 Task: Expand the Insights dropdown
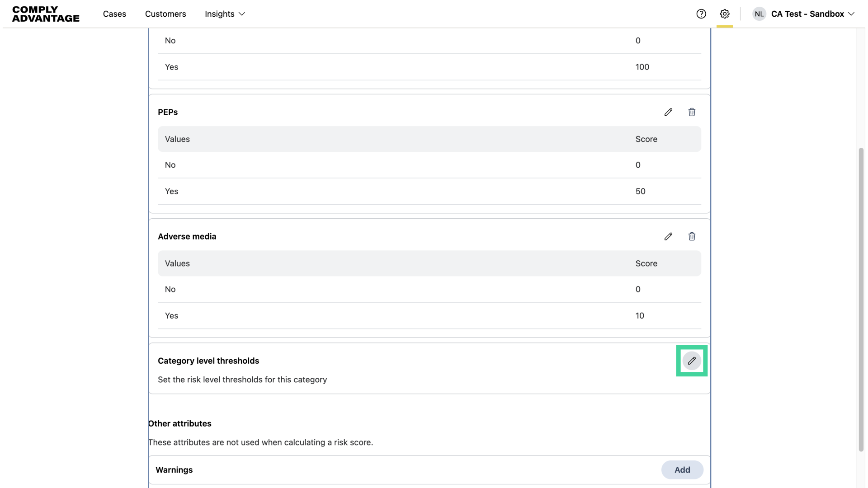point(224,14)
